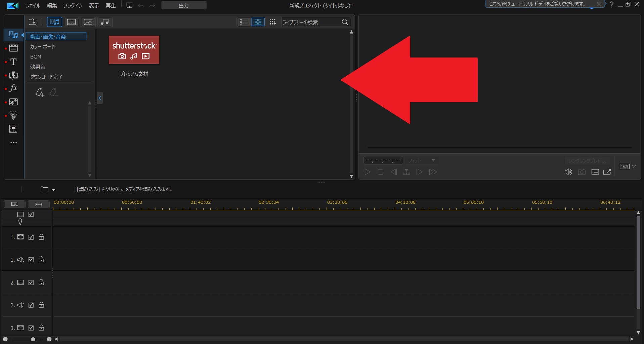Show more rooms via ellipsis icon
Viewport: 644px width, 344px height.
coord(13,143)
